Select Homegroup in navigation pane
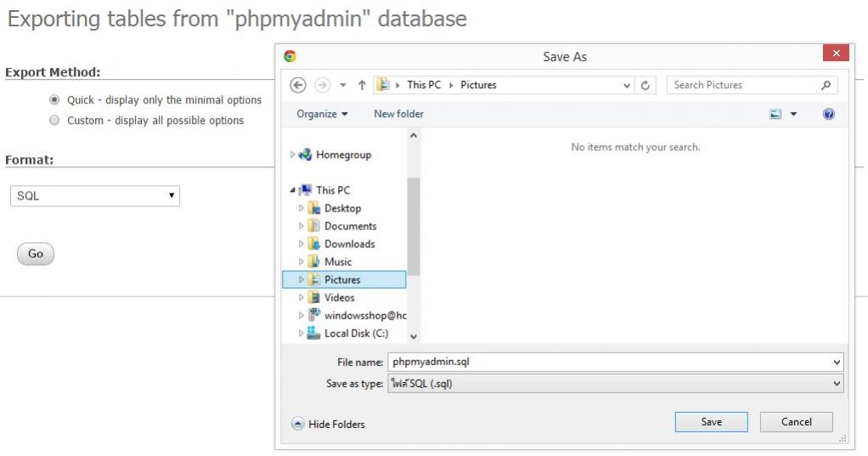This screenshot has width=868, height=456. 343,155
